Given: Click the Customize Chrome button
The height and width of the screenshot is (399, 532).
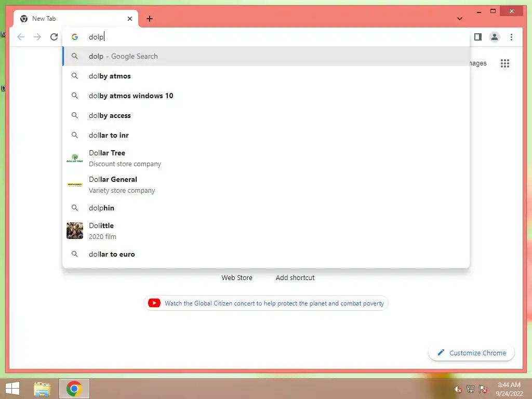Looking at the screenshot, I should tap(472, 353).
